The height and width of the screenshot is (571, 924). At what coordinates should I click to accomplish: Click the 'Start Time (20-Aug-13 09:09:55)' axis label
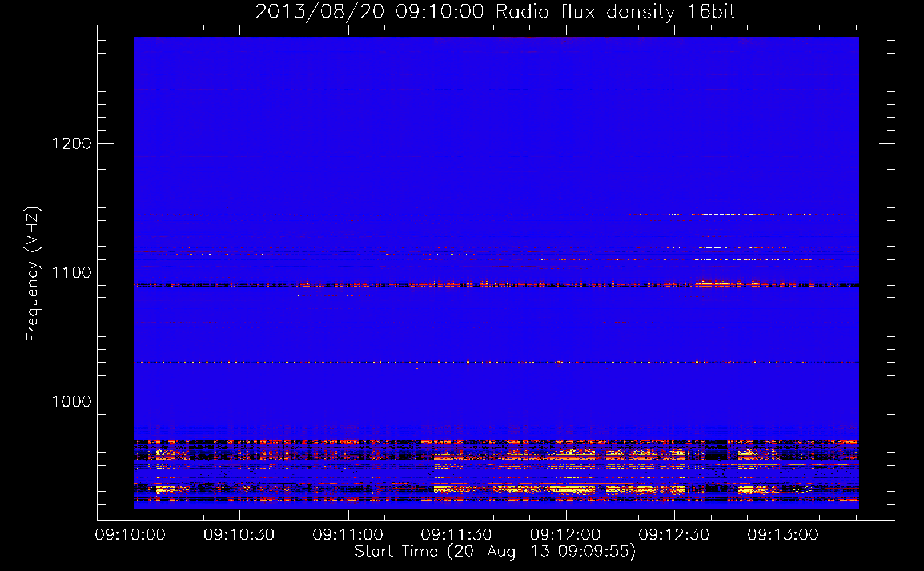(495, 552)
